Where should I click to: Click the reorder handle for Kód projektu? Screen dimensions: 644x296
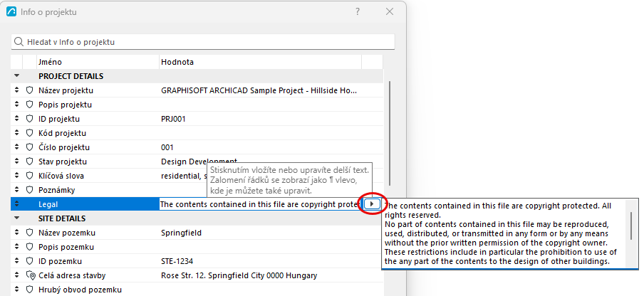(17, 133)
